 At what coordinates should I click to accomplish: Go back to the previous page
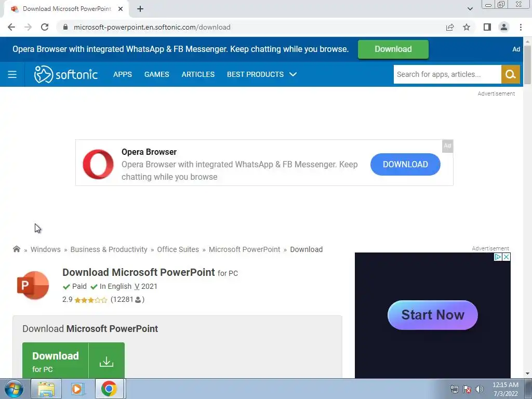point(11,27)
